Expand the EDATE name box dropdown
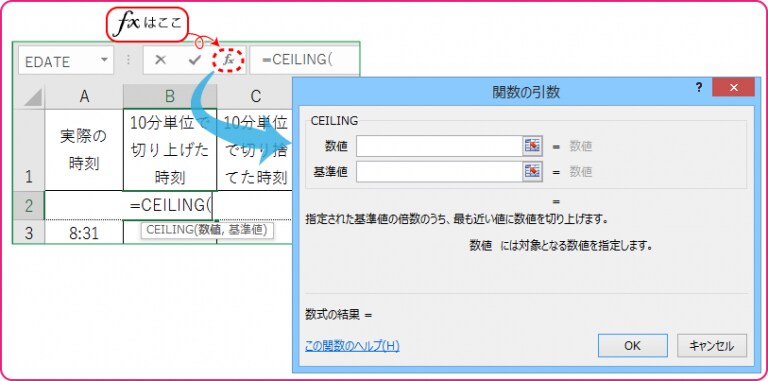 (x=104, y=60)
